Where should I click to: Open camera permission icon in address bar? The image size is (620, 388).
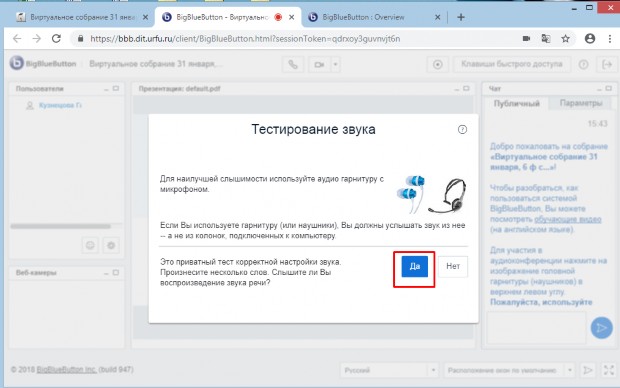click(526, 38)
